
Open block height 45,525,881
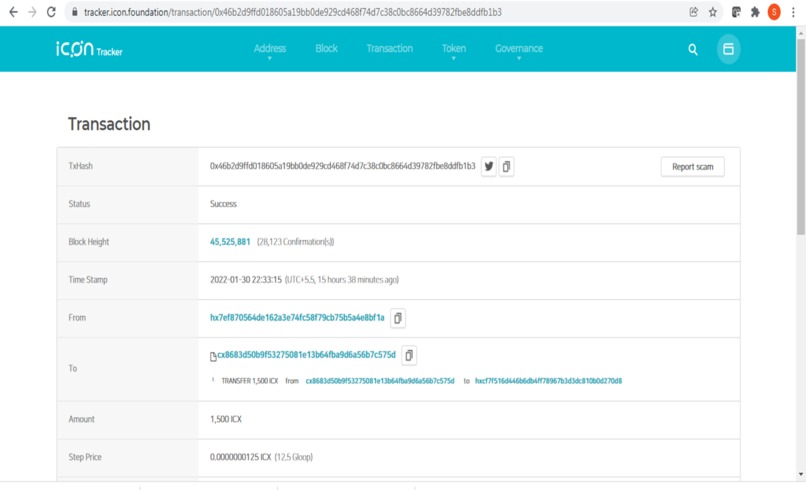(230, 242)
